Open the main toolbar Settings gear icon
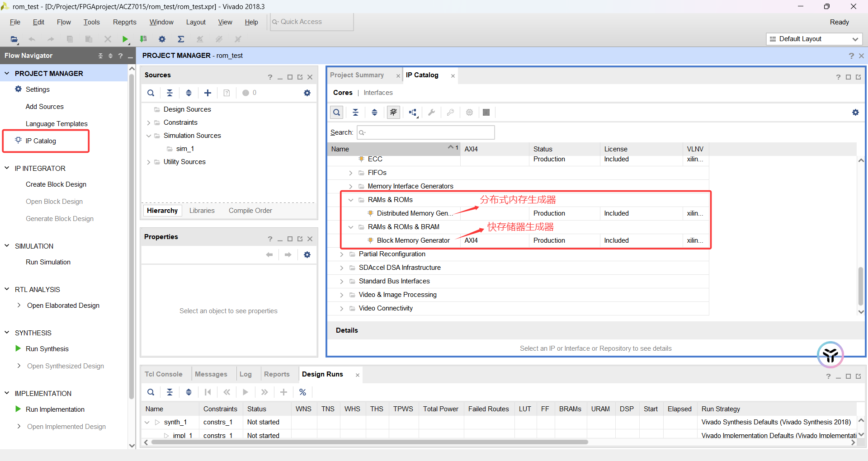Screen dimensions: 868x461 coord(162,39)
